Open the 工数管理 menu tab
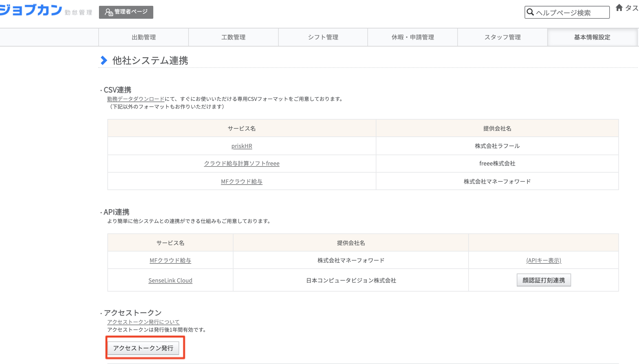The height and width of the screenshot is (364, 639). pos(233,37)
